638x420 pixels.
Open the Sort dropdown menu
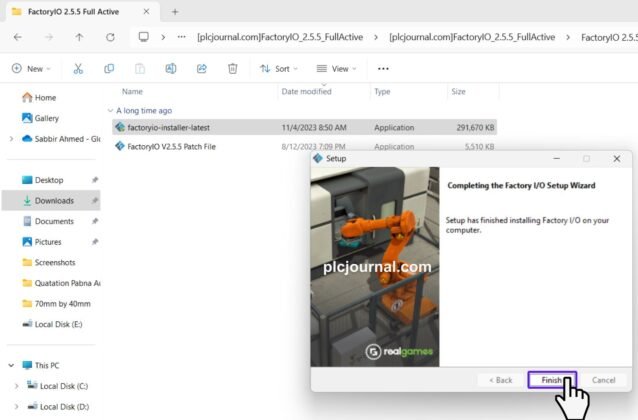click(278, 69)
